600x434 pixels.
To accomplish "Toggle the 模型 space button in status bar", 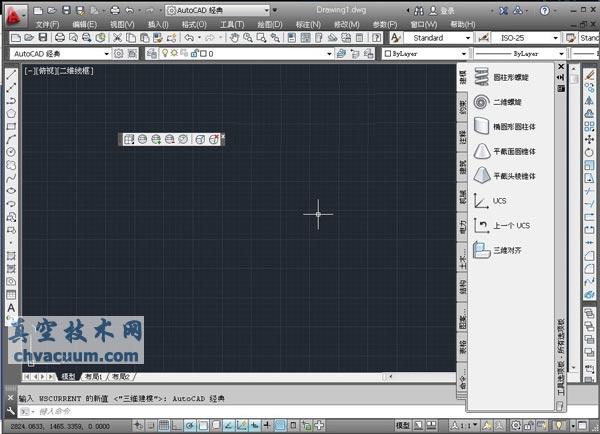I will [x=402, y=425].
